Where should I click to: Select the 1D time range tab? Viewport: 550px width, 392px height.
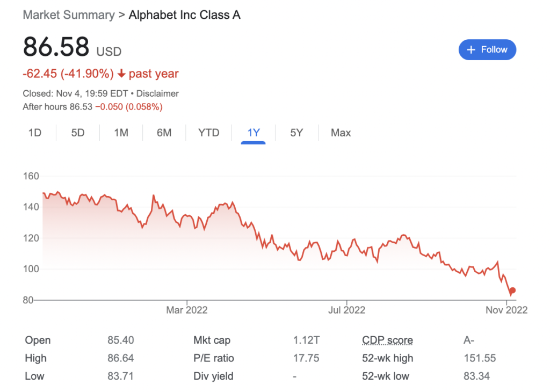tap(35, 133)
